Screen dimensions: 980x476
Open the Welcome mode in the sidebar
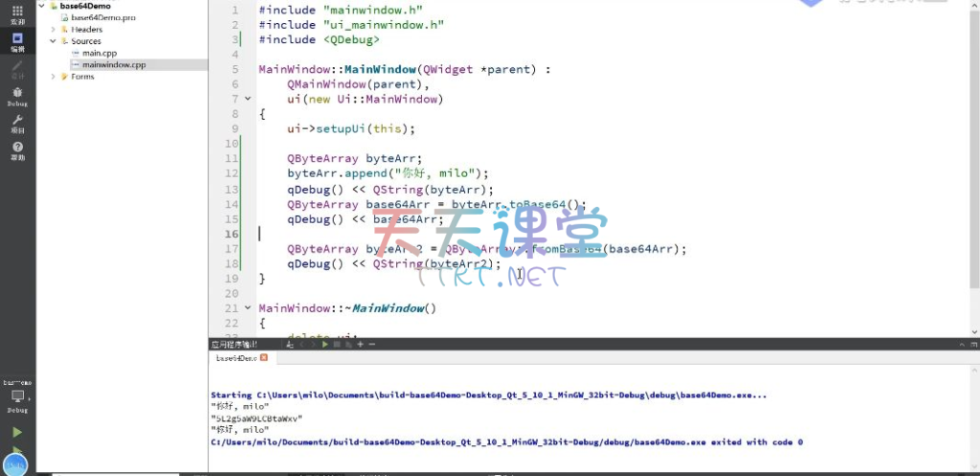pos(17,13)
